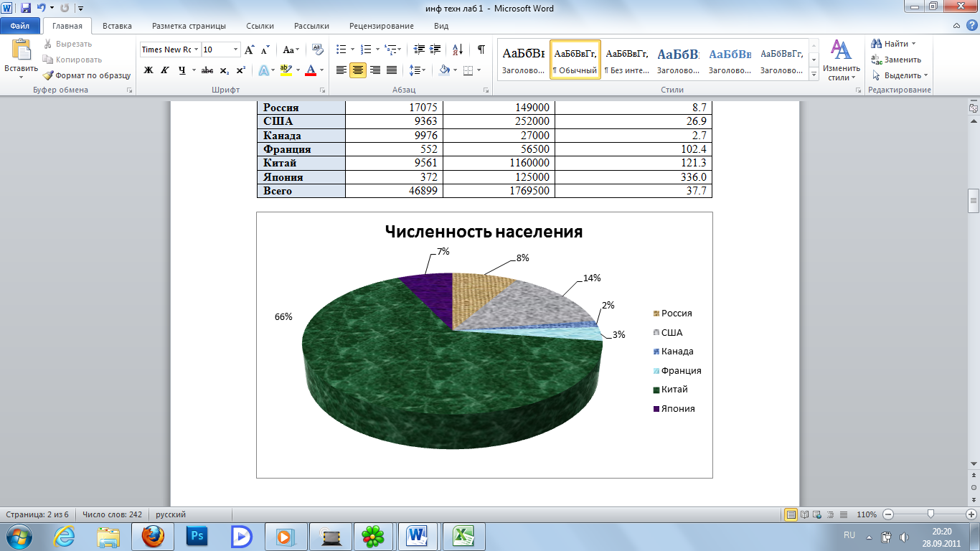This screenshot has width=980, height=551.
Task: Click the strikethrough text icon
Action: (x=207, y=70)
